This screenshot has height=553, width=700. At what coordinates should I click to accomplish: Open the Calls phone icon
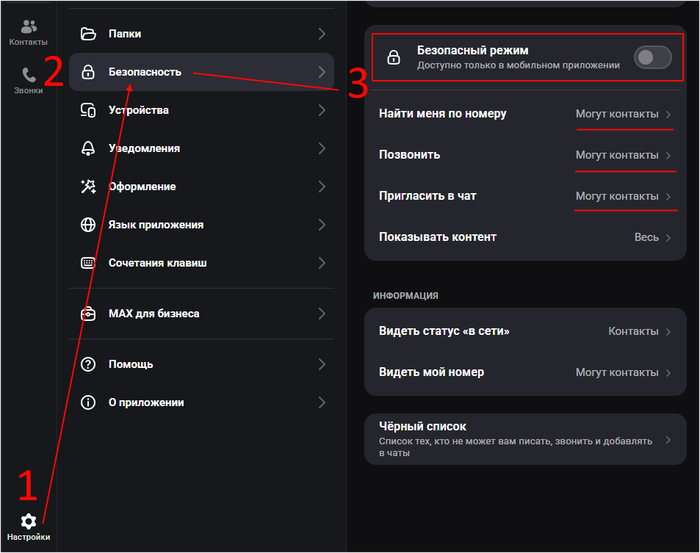(29, 75)
